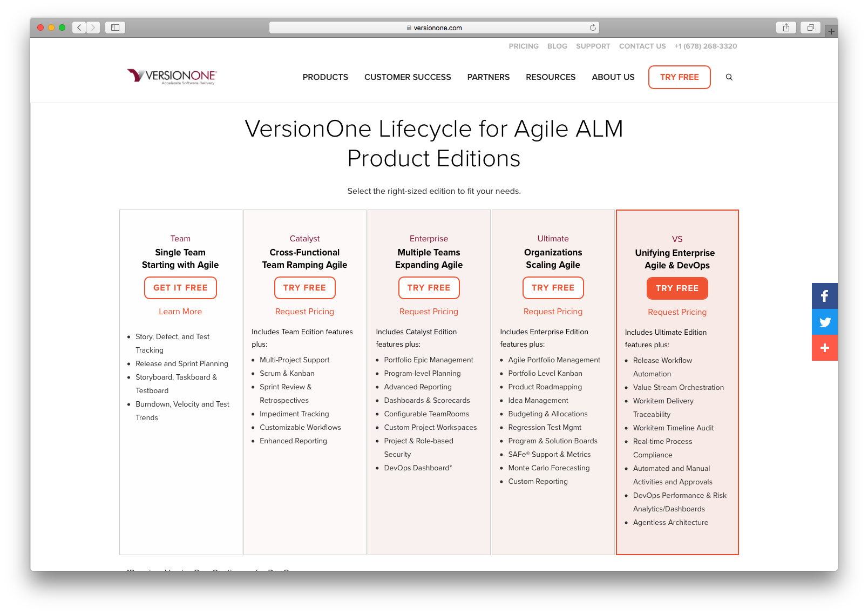Viewport: 868px width, 614px height.
Task: Click Try Free for Catalyst edition
Action: [x=304, y=288]
